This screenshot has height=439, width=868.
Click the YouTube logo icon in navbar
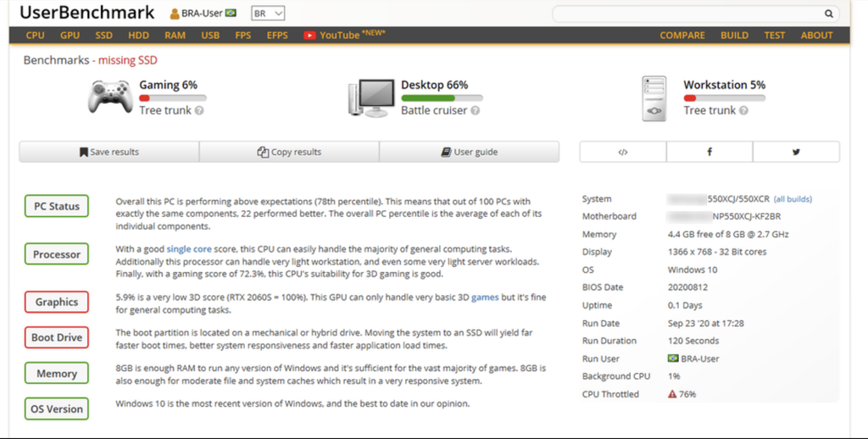(309, 36)
